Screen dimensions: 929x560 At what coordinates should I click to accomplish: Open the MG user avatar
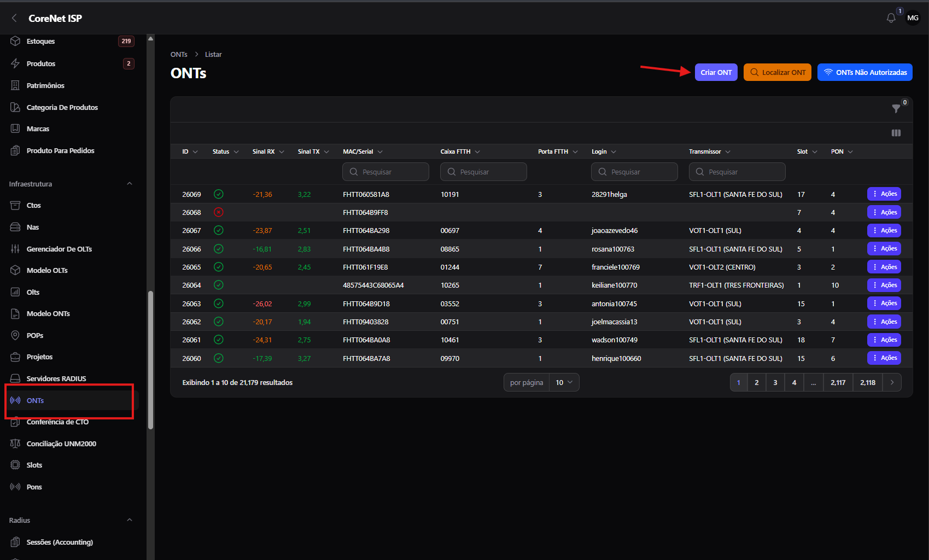coord(913,18)
